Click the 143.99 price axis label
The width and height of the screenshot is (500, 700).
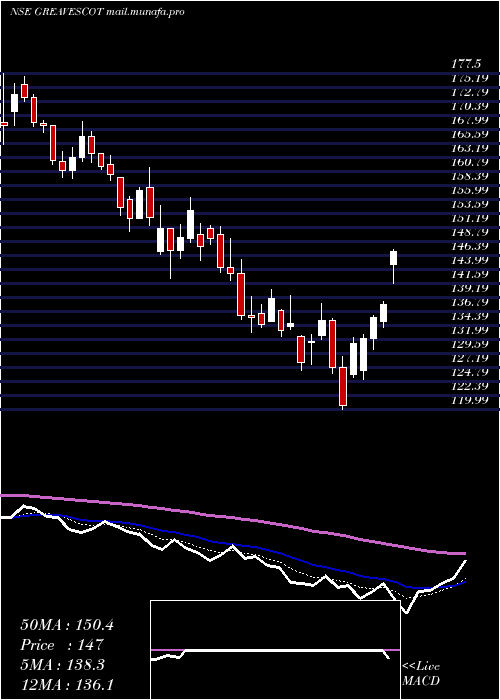[x=470, y=260]
